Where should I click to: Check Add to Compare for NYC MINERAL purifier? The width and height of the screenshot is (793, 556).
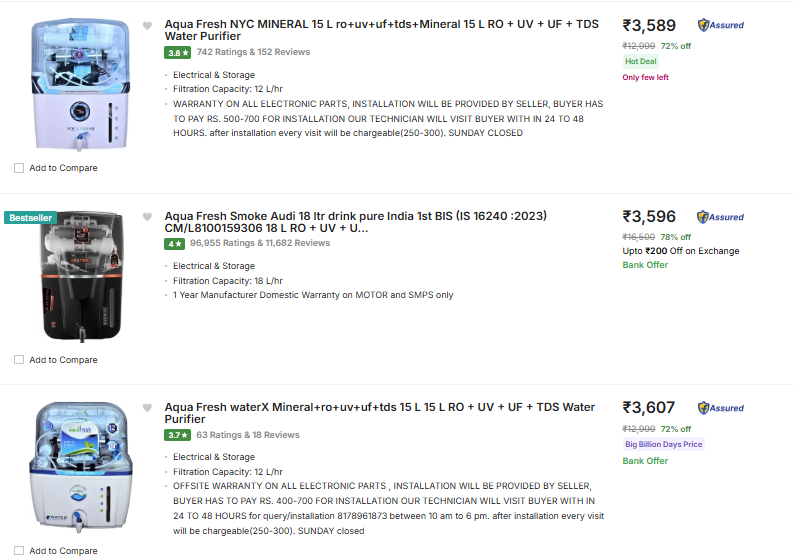[19, 168]
